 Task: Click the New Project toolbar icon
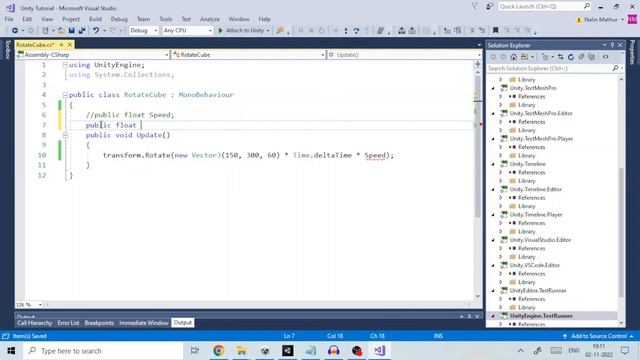45,31
